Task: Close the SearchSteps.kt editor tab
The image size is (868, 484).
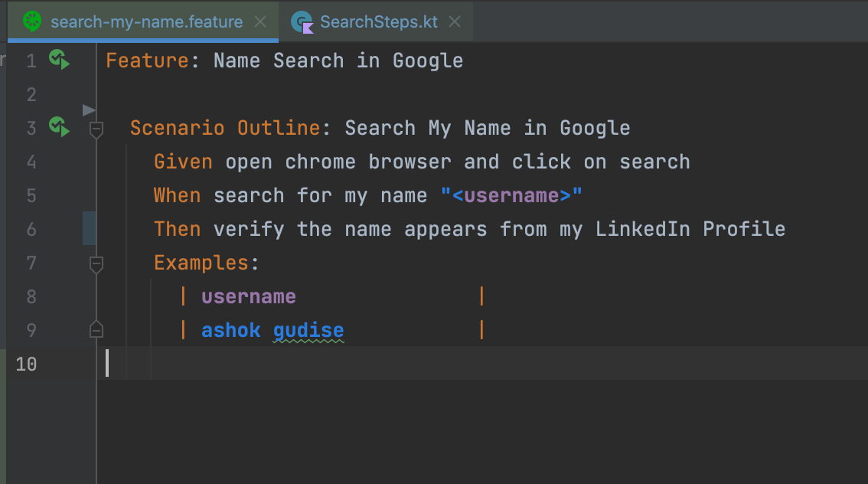Action: [455, 21]
